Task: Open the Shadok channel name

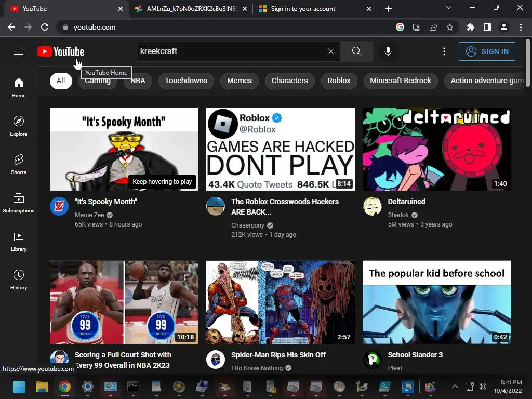Action: [x=398, y=215]
